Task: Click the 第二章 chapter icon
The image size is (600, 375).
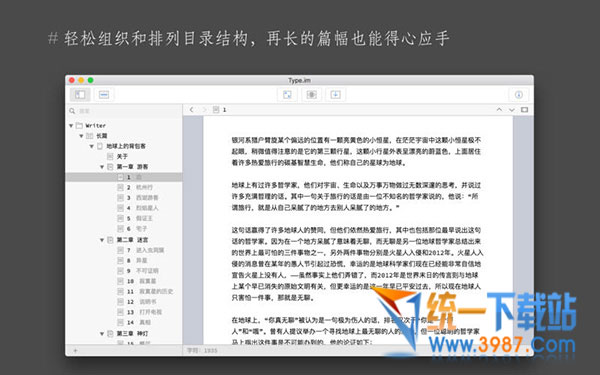Action: 110,240
